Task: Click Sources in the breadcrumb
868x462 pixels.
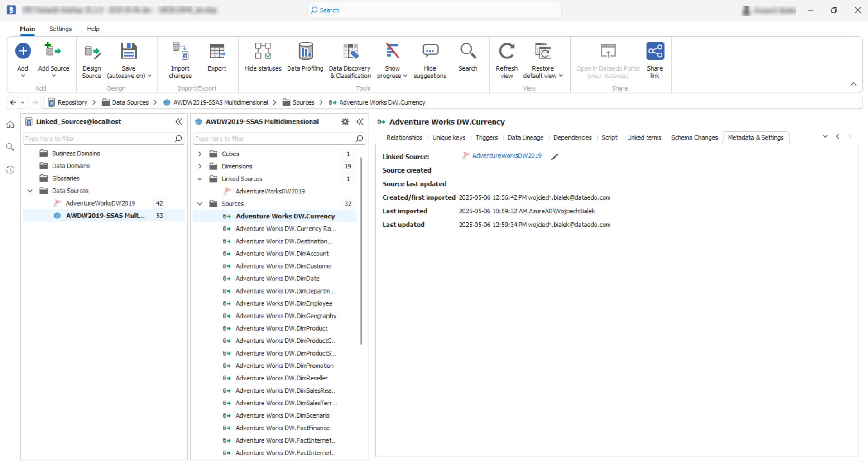Action: tap(303, 102)
